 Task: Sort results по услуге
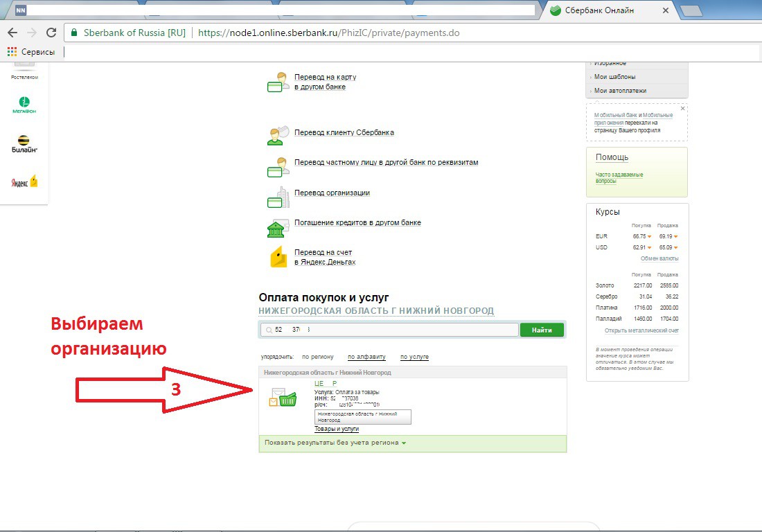(x=414, y=357)
